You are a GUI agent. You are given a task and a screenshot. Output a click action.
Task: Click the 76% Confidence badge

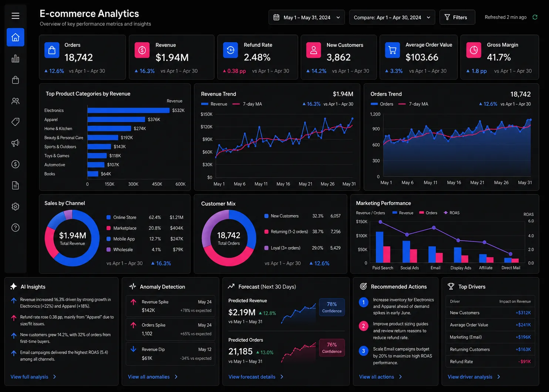[x=332, y=348]
